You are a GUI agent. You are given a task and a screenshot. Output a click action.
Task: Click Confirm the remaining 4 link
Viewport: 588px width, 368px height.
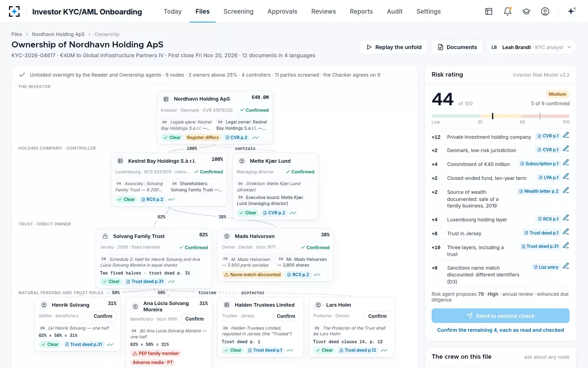pos(501,330)
